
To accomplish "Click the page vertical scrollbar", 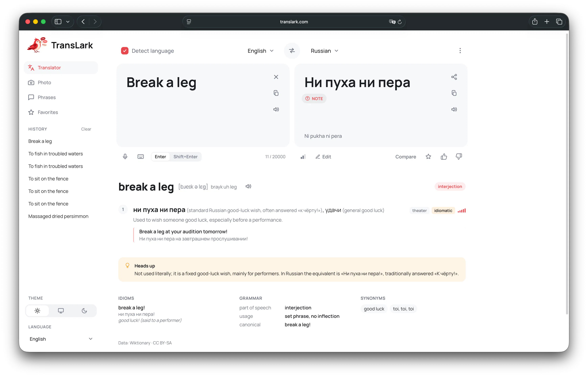I will [x=567, y=174].
